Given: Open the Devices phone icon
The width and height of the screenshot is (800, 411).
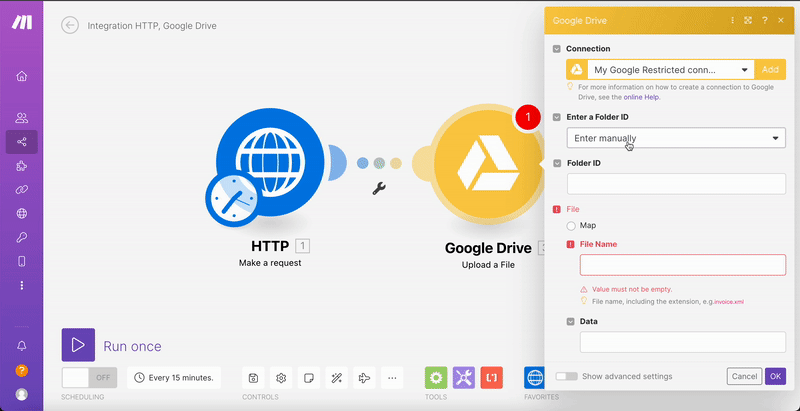Looking at the screenshot, I should click(x=21, y=262).
